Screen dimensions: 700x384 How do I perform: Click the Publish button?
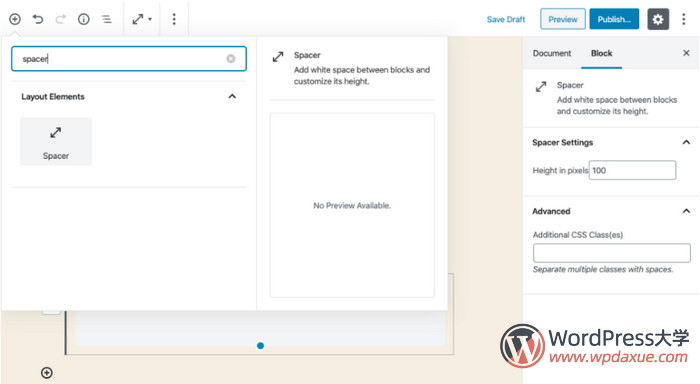(x=614, y=19)
